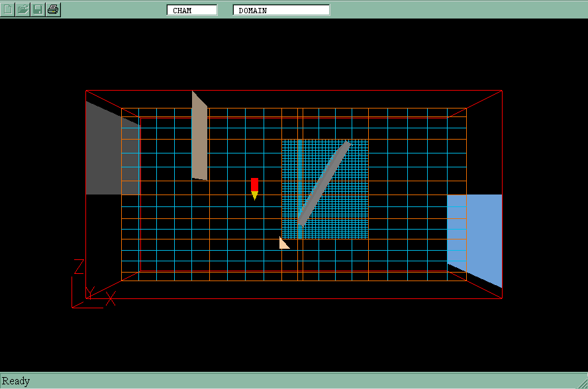Click the red Y axis label
Image resolution: width=588 pixels, height=389 pixels.
pos(91,292)
